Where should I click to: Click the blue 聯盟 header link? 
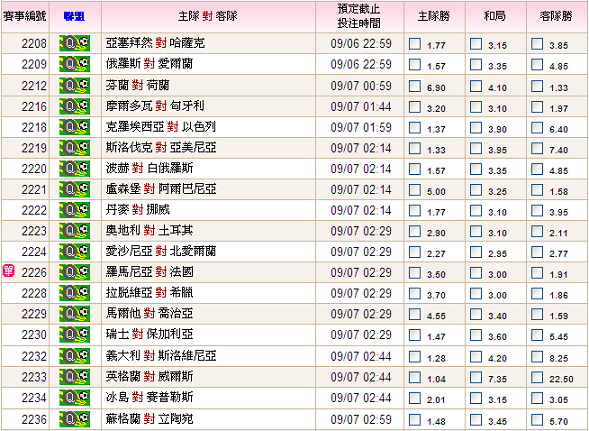coord(74,17)
